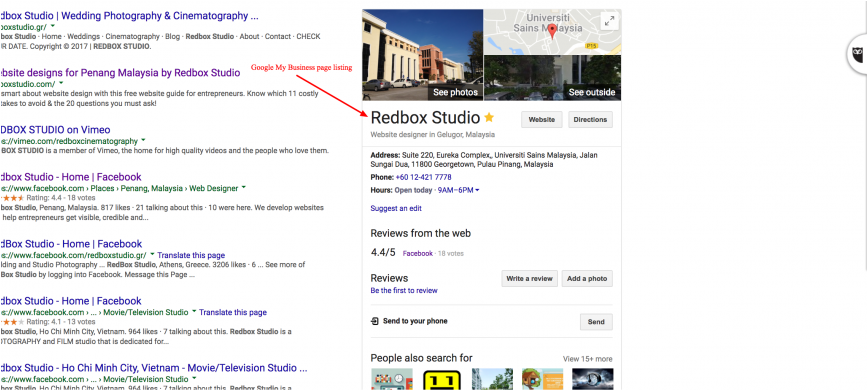Click the red map pin on the map

[551, 32]
